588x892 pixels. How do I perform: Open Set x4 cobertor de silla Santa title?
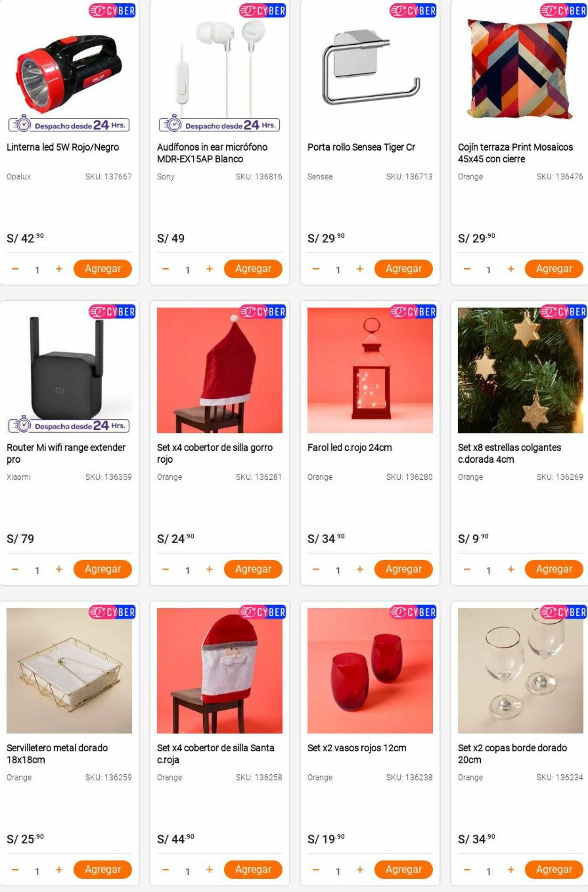tap(215, 754)
